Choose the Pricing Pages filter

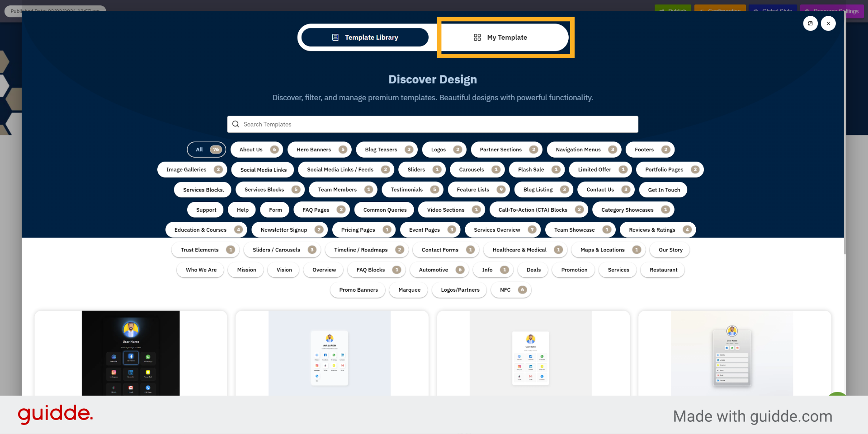point(363,230)
